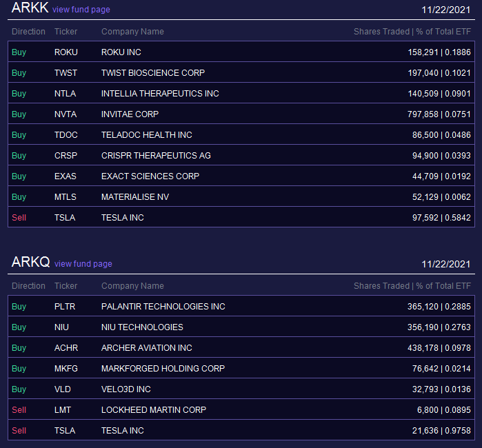Open ARKQ view fund page link

pos(83,264)
